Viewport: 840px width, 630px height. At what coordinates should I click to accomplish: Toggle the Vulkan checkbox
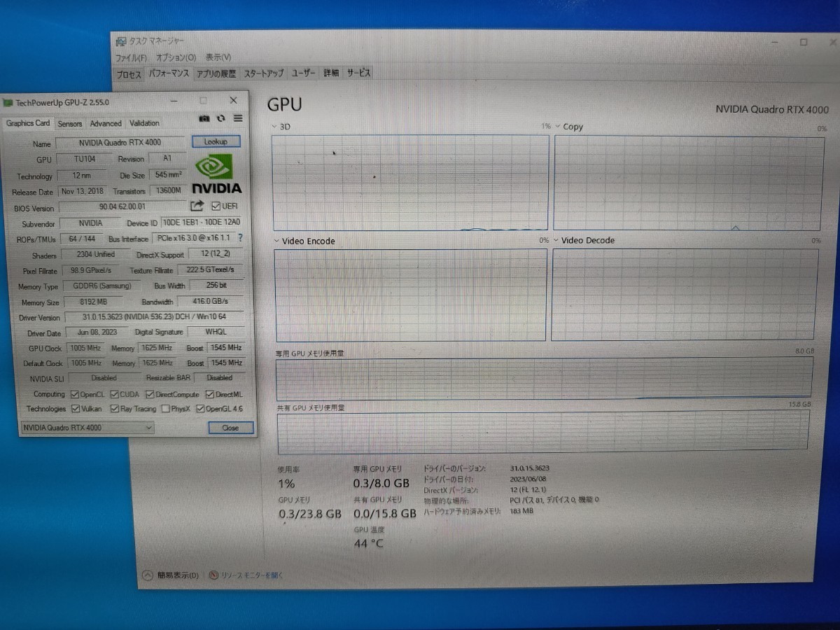coord(74,409)
